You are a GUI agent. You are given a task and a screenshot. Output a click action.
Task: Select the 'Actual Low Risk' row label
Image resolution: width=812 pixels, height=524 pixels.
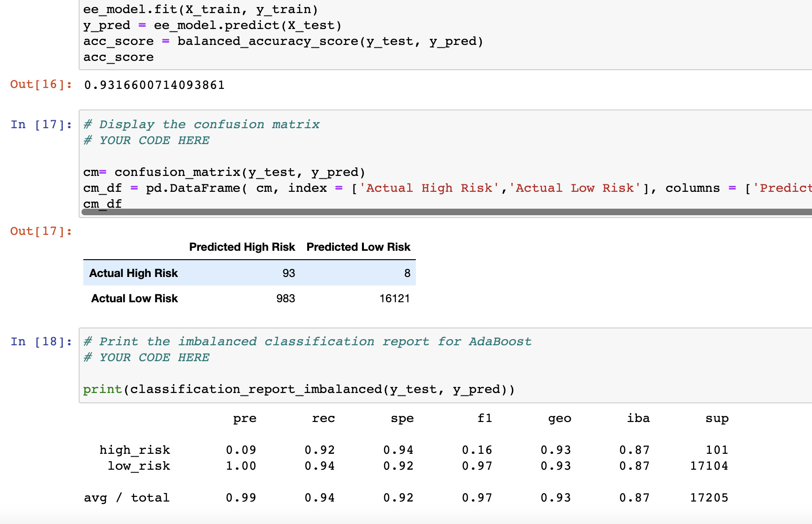[134, 298]
